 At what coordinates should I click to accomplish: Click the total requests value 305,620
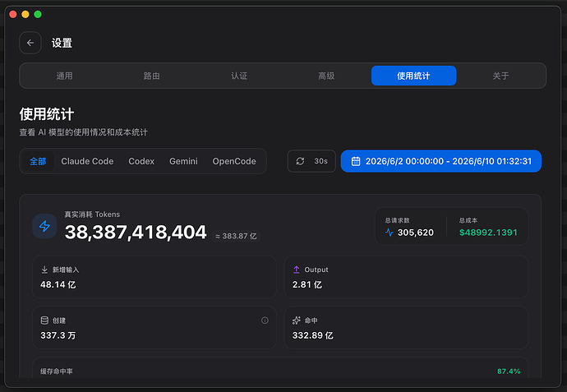click(416, 233)
